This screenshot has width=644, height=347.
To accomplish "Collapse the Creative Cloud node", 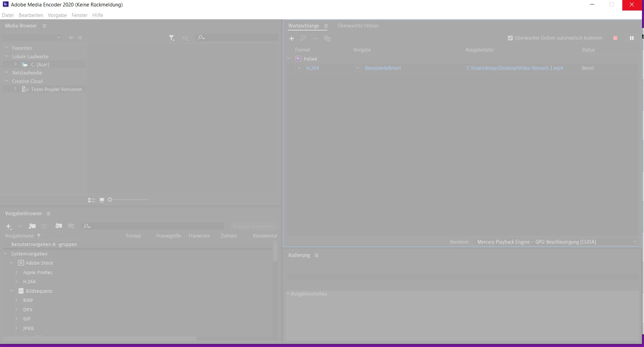I will pyautogui.click(x=6, y=81).
